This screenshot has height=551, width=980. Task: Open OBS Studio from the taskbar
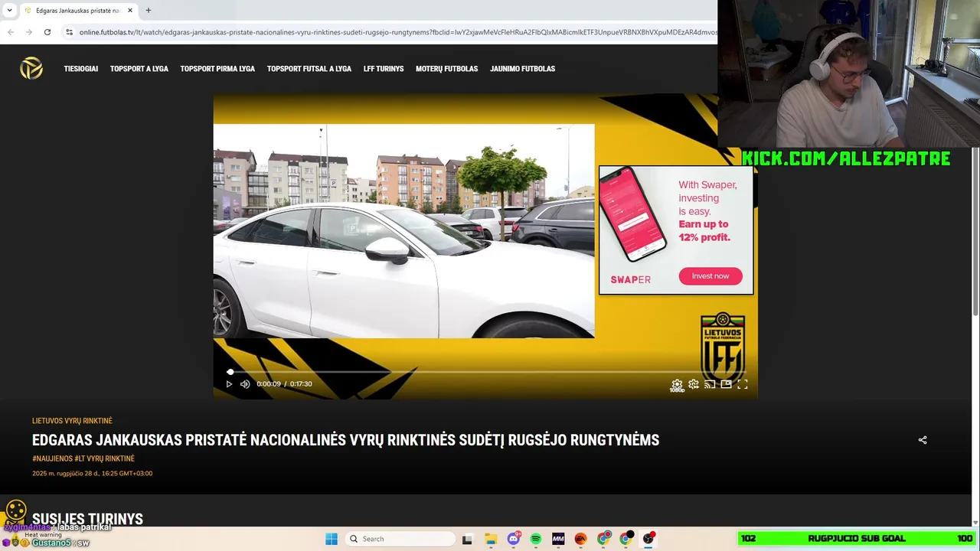[648, 539]
